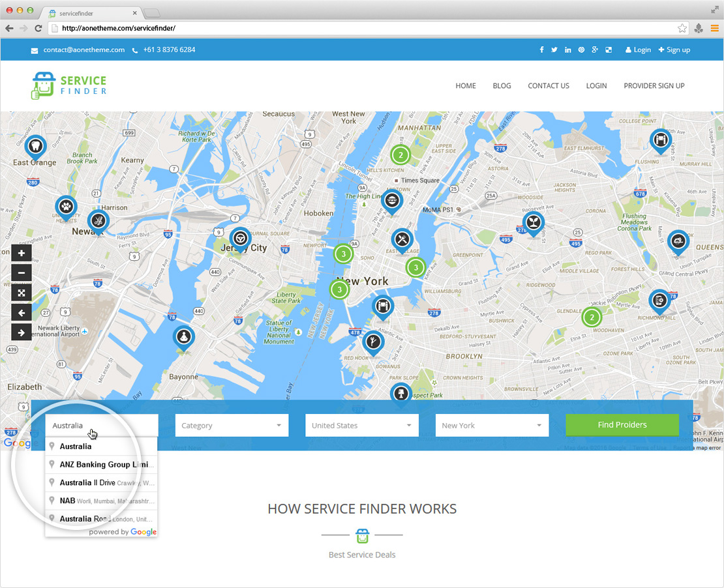Image resolution: width=724 pixels, height=588 pixels.
Task: Click the map zoom in plus button
Action: click(22, 254)
